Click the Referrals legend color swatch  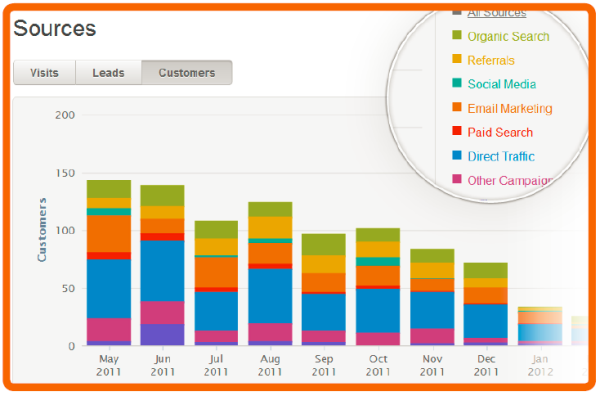coord(457,59)
